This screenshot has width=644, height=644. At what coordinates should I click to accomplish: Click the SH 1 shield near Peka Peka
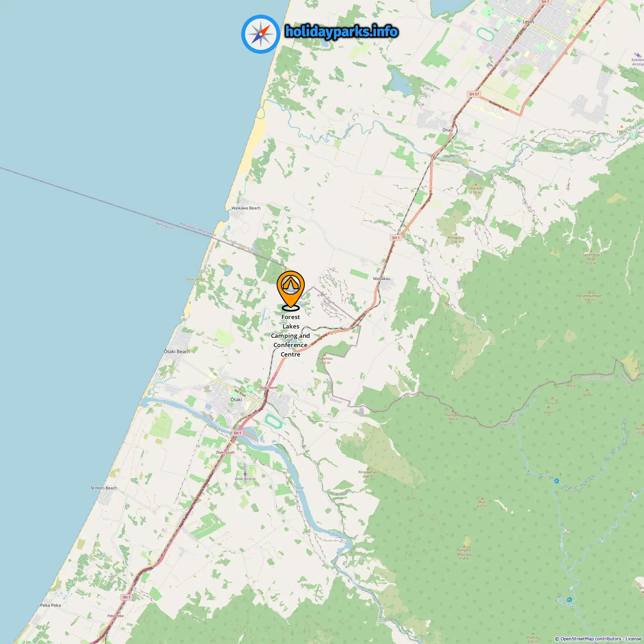[x=126, y=597]
